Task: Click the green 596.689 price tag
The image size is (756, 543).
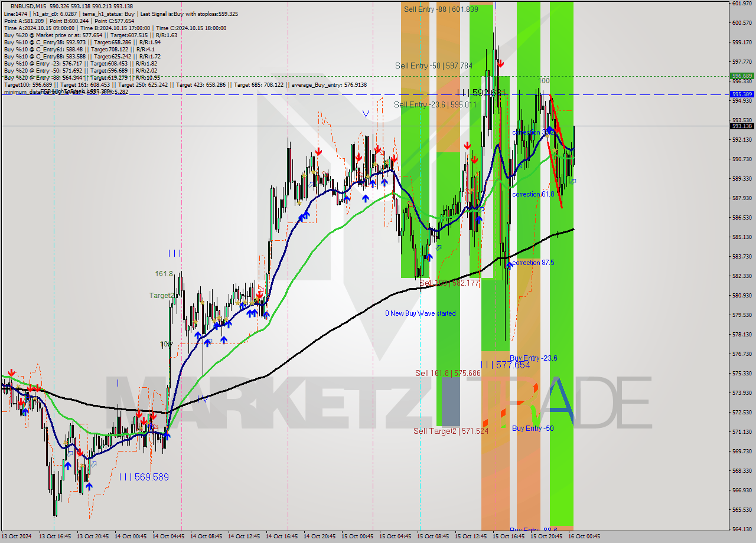Action: 742,76
